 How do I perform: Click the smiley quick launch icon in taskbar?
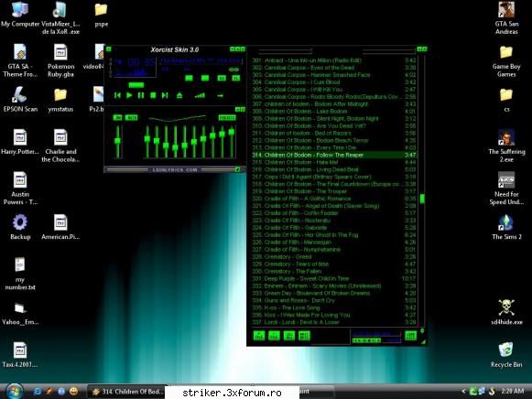pos(73,391)
